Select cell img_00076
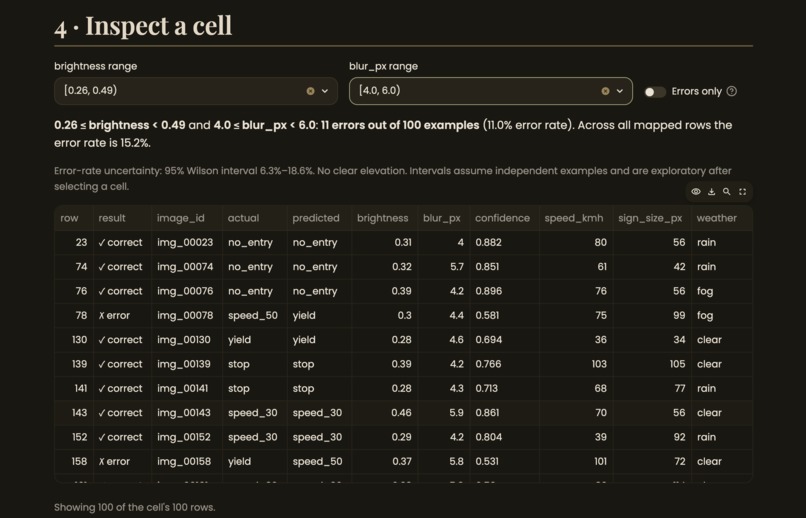The width and height of the screenshot is (806, 518). pos(185,291)
